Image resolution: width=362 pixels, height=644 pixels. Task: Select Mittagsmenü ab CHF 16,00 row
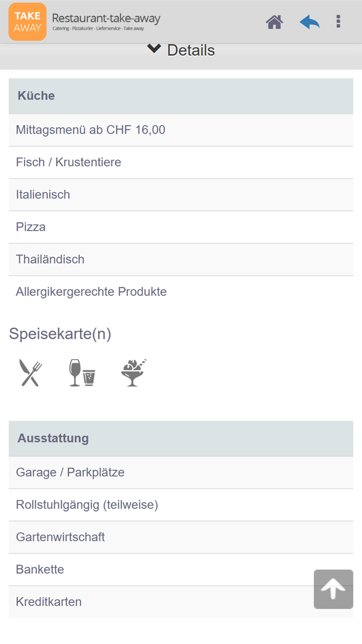pyautogui.click(x=181, y=130)
